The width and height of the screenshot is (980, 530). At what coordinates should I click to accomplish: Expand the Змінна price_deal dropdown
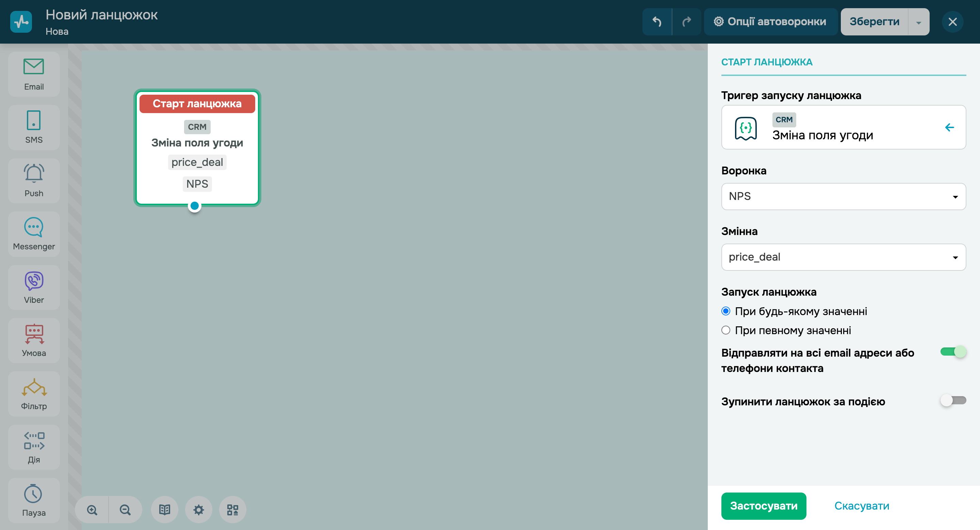tap(844, 258)
